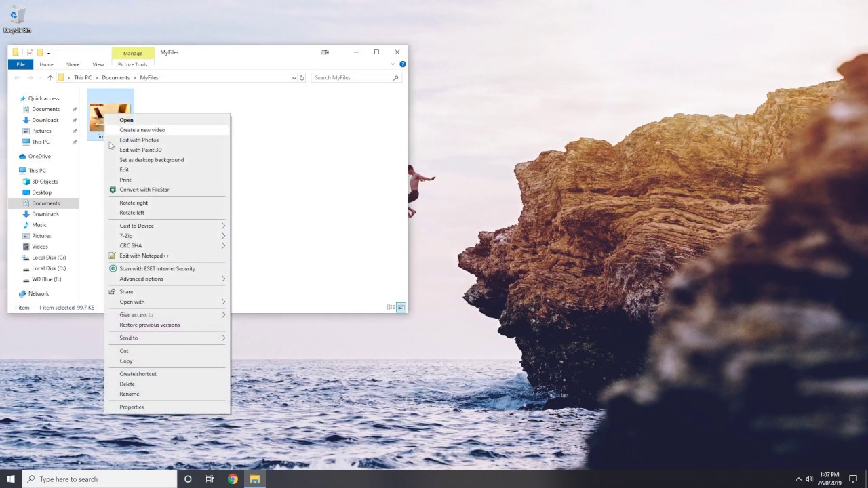The width and height of the screenshot is (868, 488).
Task: Choose 'Create a new video' from the context menu
Action: pyautogui.click(x=167, y=130)
